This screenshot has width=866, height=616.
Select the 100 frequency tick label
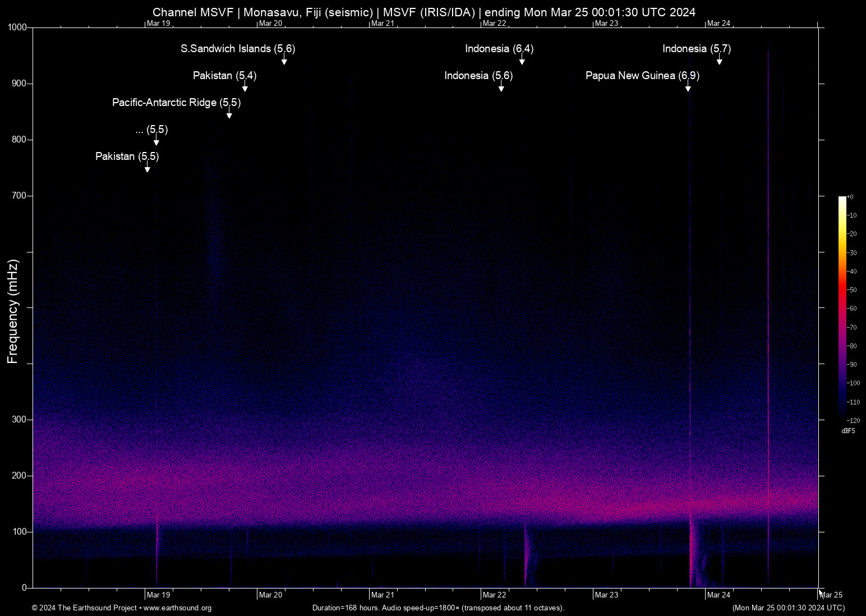tap(20, 532)
